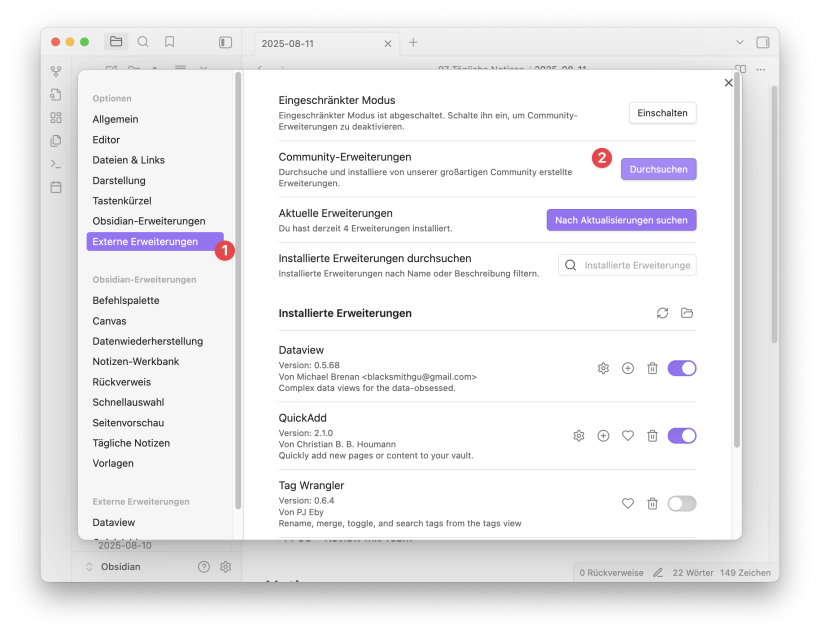Toggle the left sidebar icon
Viewport: 820px width, 635px height.
coord(225,42)
